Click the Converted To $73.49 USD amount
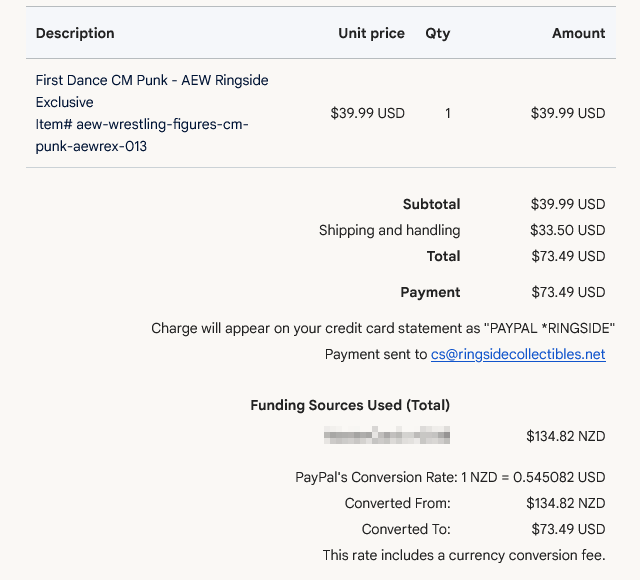The image size is (640, 580). pos(567,529)
